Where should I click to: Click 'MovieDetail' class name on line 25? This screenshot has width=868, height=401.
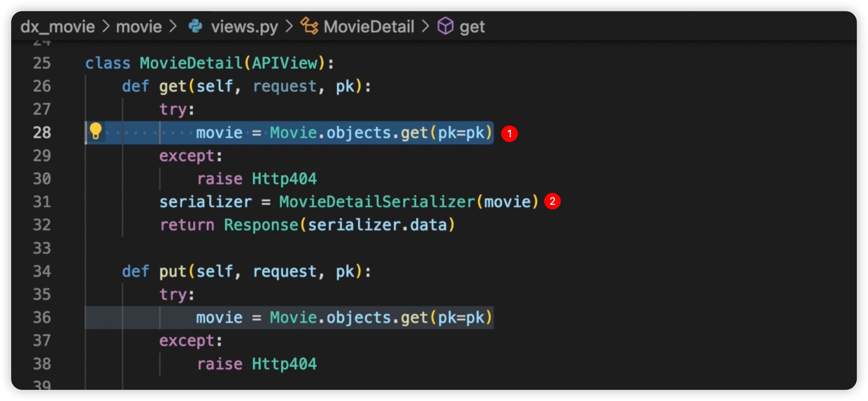click(191, 63)
